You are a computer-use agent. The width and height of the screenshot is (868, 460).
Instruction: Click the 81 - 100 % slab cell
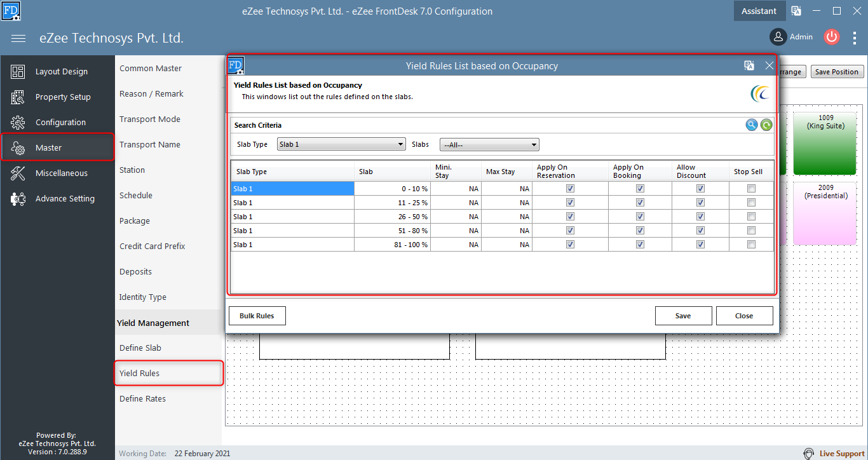(392, 245)
